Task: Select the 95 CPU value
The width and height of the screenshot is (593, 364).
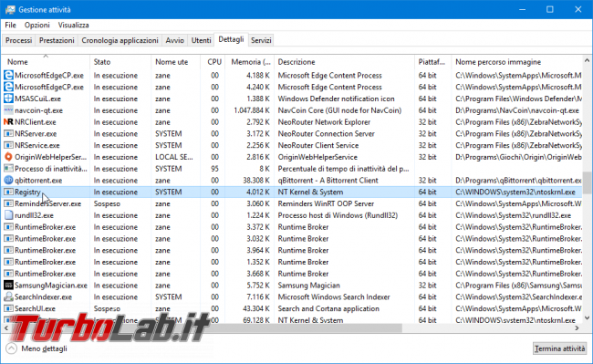Action: [x=214, y=169]
